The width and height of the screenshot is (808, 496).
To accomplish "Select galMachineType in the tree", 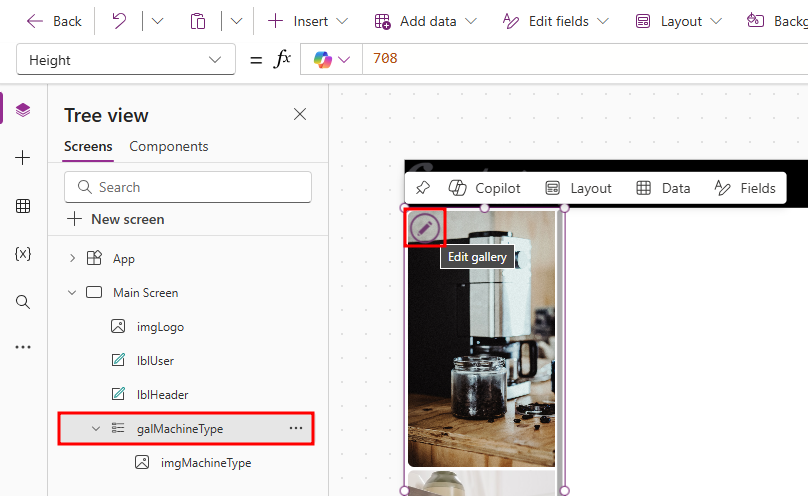I will point(180,429).
